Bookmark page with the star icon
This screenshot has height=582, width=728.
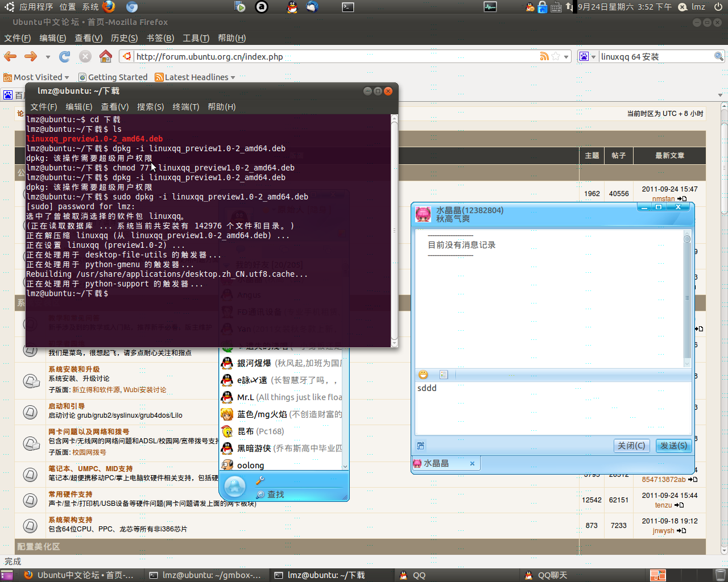[x=556, y=56]
